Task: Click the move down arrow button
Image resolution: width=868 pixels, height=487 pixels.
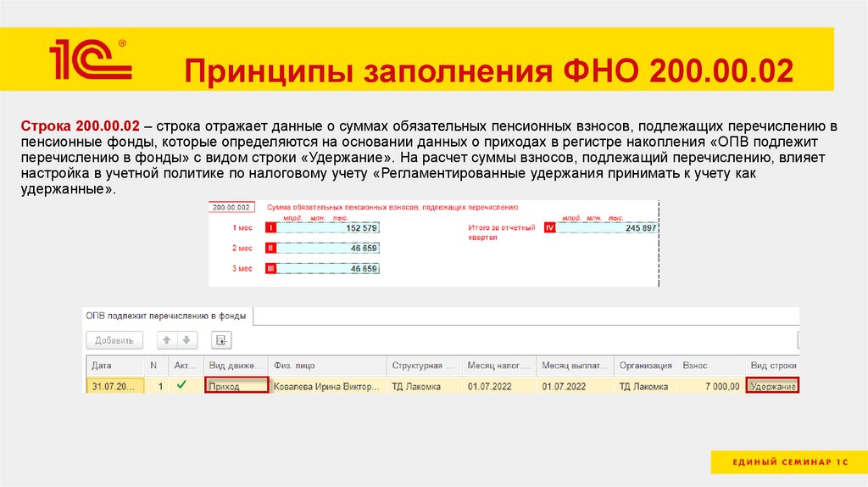Action: pos(186,340)
